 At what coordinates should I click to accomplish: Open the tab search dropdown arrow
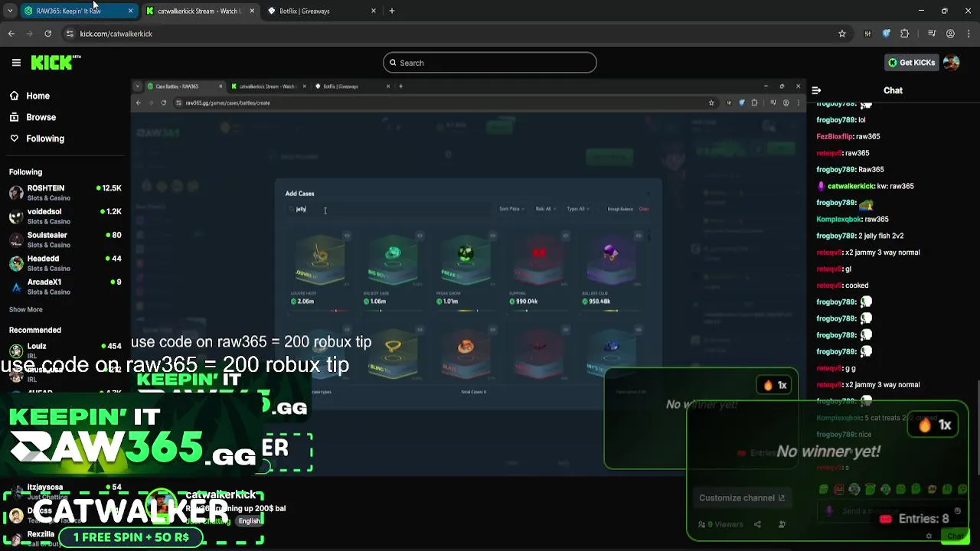tap(10, 11)
